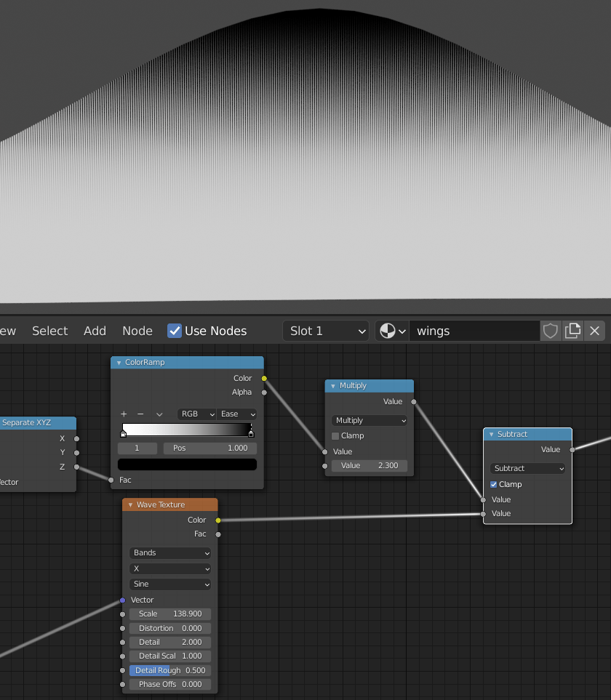The height and width of the screenshot is (700, 611).
Task: Duplicate the wings material datablock
Action: [x=572, y=331]
